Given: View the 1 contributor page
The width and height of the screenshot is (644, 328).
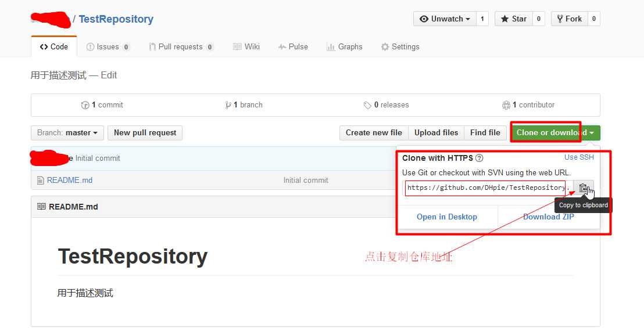Looking at the screenshot, I should click(528, 105).
